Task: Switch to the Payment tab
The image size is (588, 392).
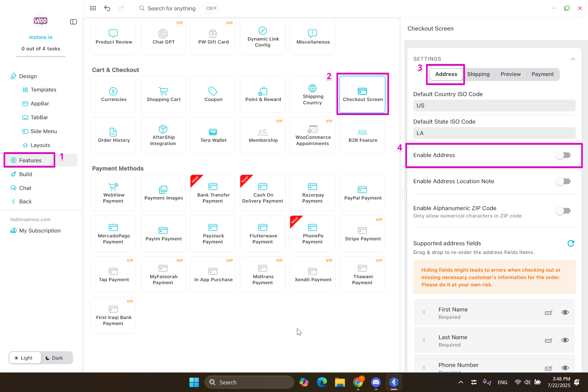Action: pos(542,74)
